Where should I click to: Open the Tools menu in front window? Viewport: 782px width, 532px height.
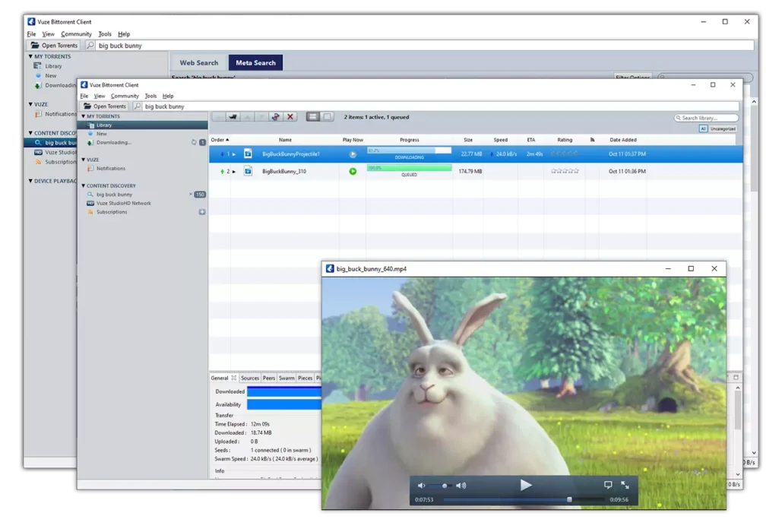(x=150, y=96)
